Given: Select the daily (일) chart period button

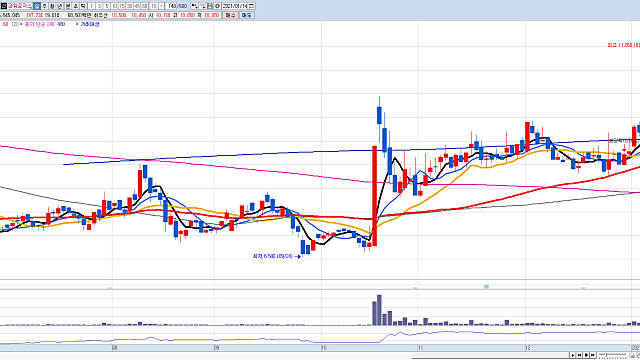Looking at the screenshot, I should click(x=37, y=6).
